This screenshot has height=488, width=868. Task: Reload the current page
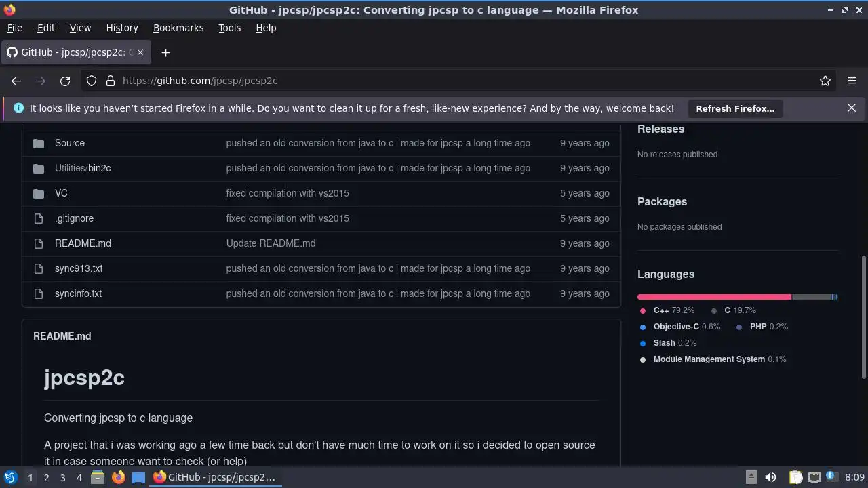[x=65, y=81]
